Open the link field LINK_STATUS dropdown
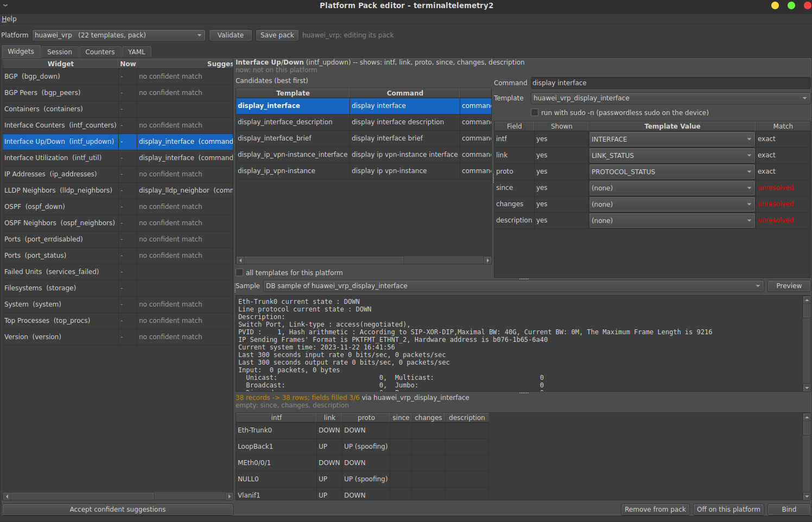Image resolution: width=812 pixels, height=522 pixels. pyautogui.click(x=672, y=156)
